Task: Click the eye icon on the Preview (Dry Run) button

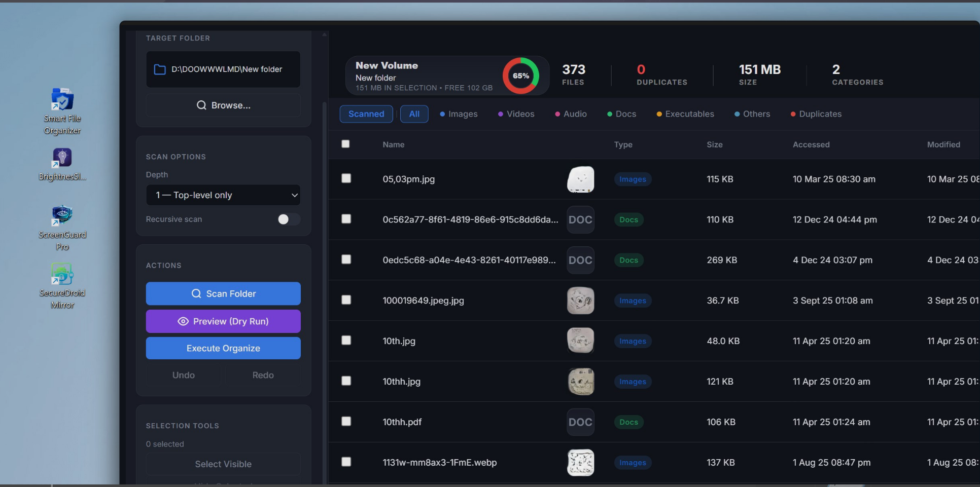Action: 183,321
